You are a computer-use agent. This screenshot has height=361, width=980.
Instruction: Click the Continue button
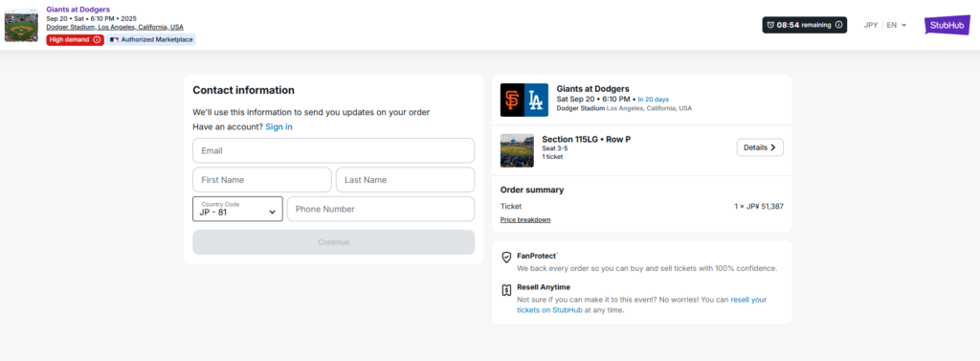[334, 242]
